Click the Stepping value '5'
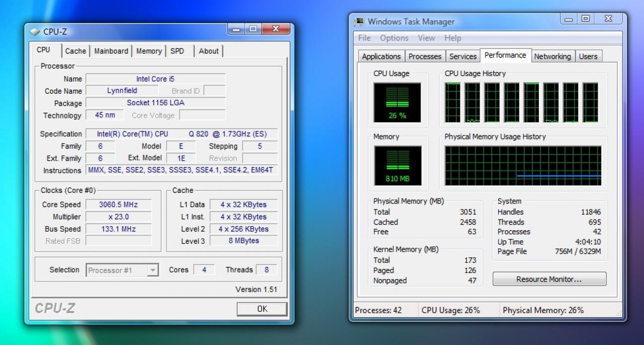The width and height of the screenshot is (644, 345). point(260,146)
